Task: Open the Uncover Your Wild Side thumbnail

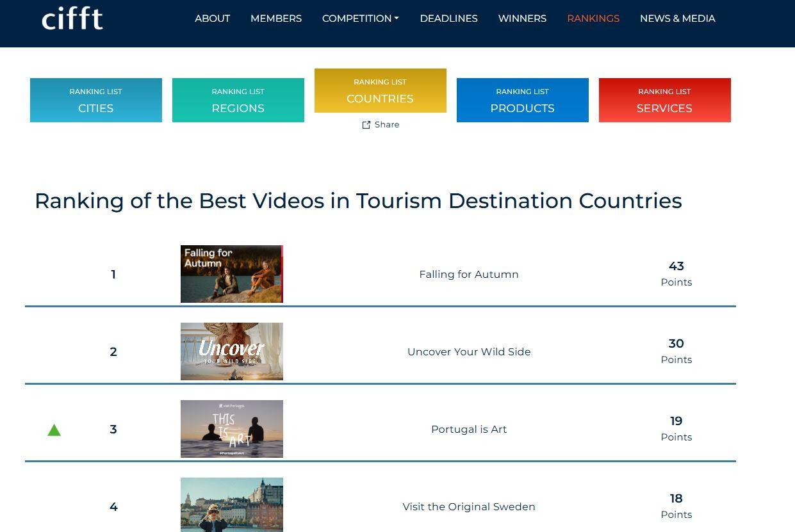Action: coord(231,351)
